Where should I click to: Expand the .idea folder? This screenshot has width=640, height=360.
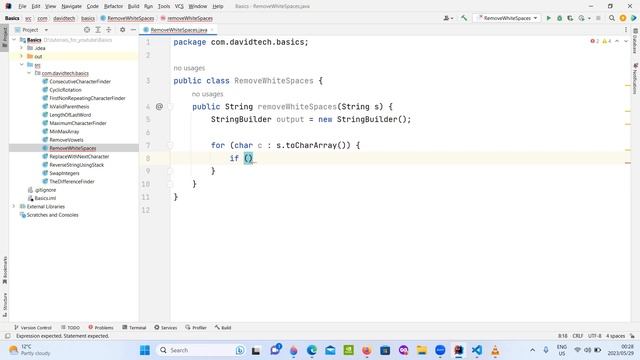(x=22, y=48)
